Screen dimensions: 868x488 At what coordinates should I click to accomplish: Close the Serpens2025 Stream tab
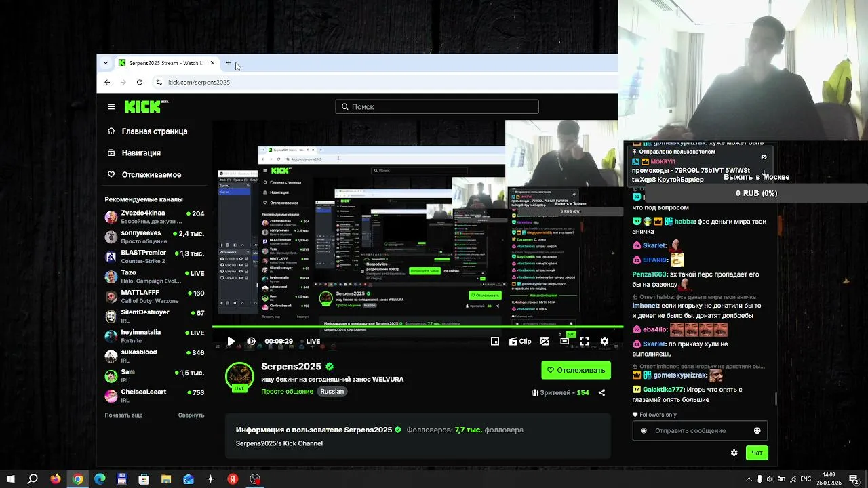coord(212,63)
